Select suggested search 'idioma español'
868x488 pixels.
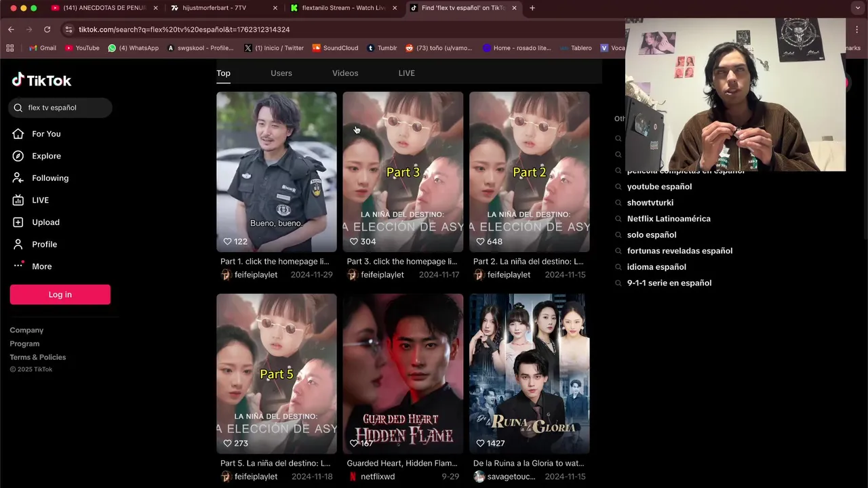656,267
